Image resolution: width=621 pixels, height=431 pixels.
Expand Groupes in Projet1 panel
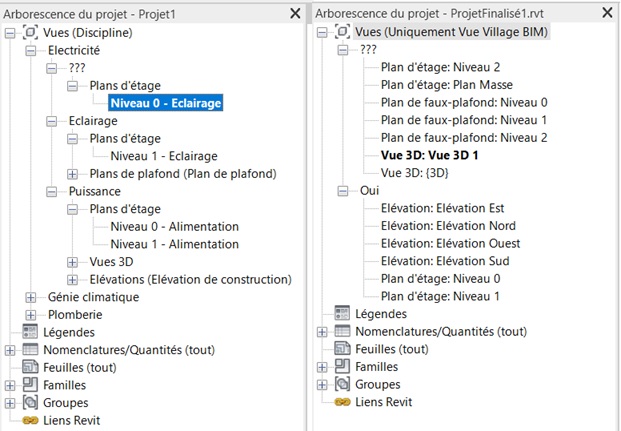pos(10,403)
